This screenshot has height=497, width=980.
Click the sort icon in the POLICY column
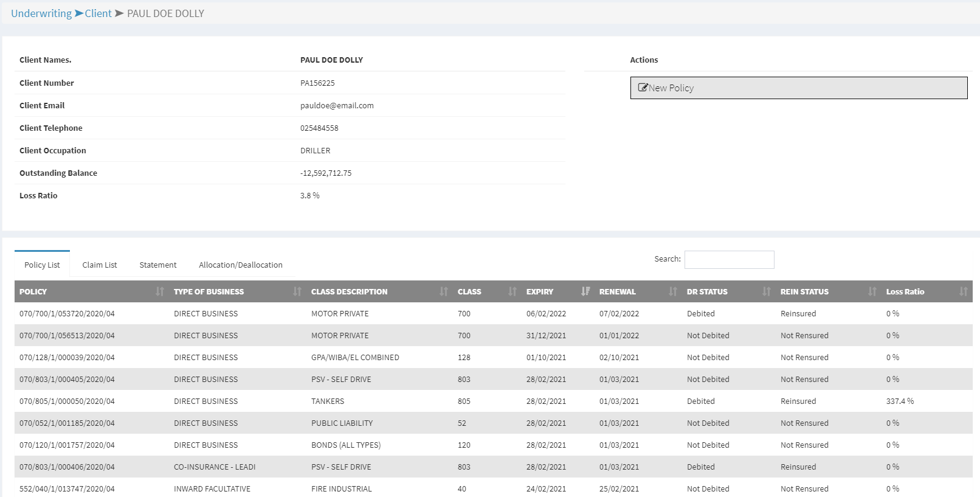[159, 291]
